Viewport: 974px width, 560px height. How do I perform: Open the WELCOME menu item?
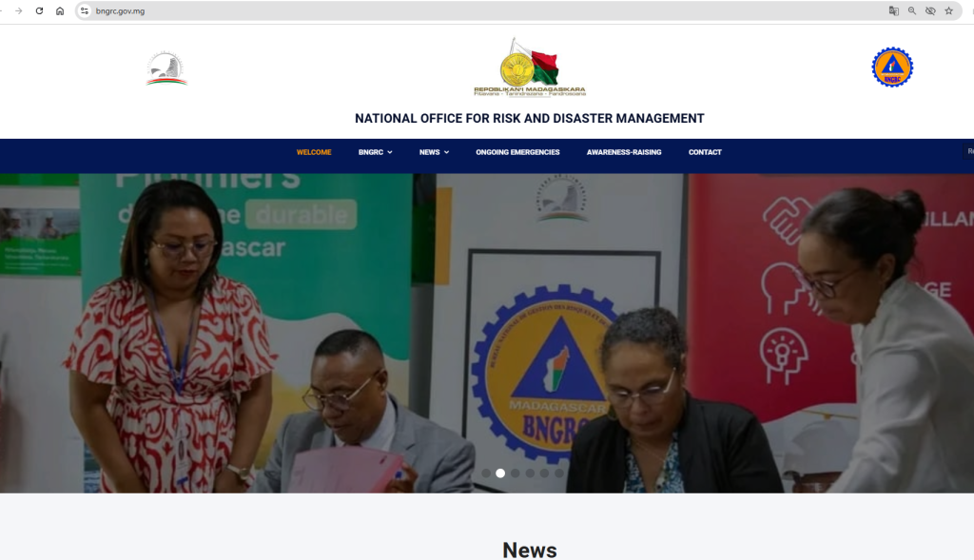click(x=314, y=152)
